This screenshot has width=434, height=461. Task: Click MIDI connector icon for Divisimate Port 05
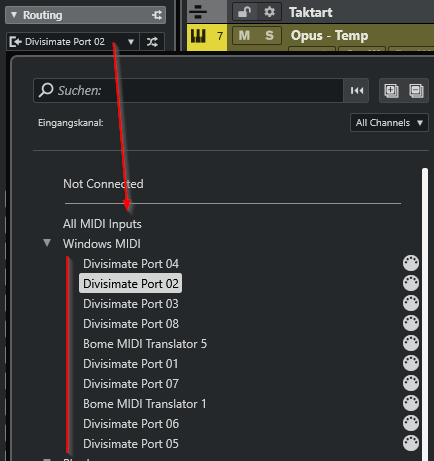411,443
